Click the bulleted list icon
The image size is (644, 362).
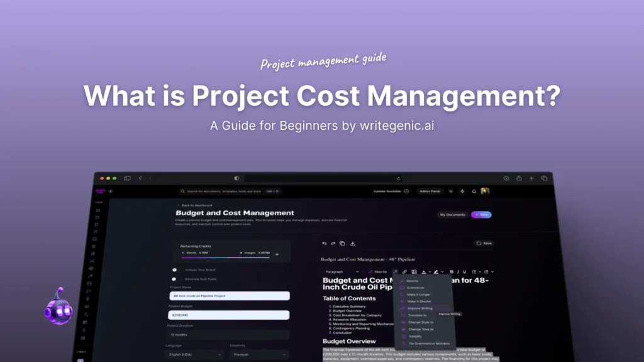click(x=474, y=272)
